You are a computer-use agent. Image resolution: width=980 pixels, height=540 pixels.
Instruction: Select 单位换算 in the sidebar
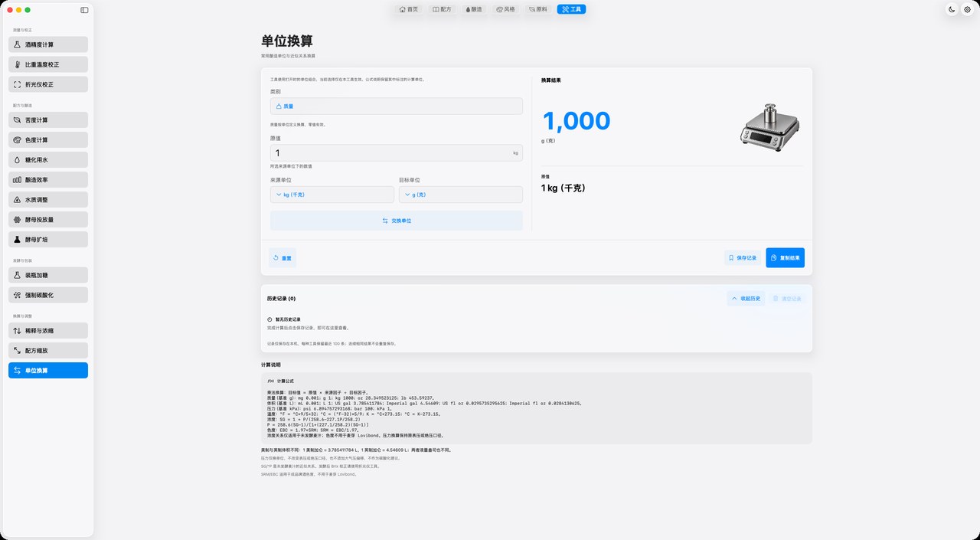pyautogui.click(x=48, y=371)
